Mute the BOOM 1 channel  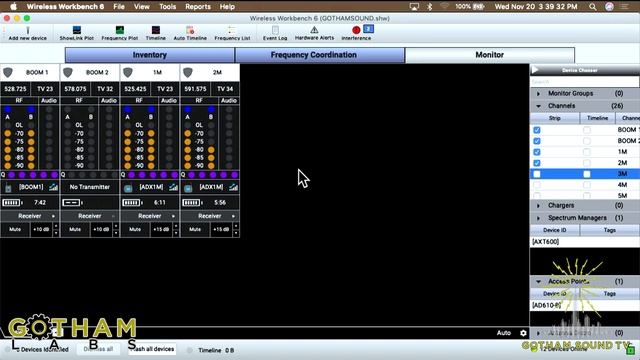[15, 229]
